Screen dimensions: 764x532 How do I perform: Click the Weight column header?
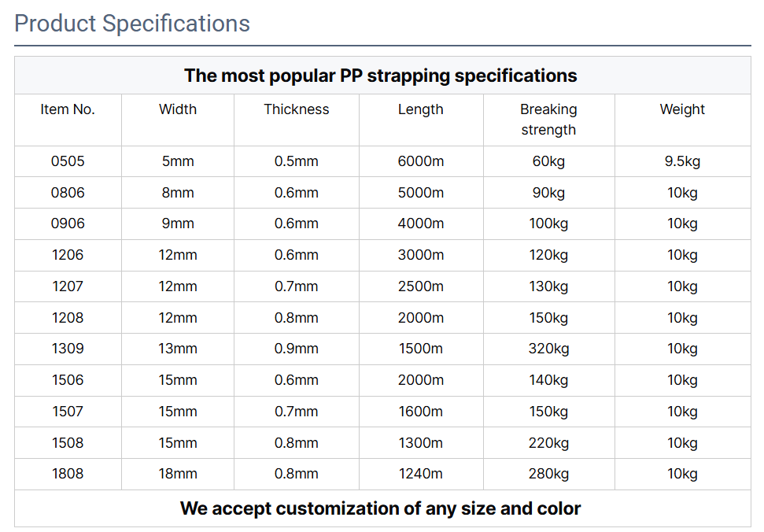(682, 109)
